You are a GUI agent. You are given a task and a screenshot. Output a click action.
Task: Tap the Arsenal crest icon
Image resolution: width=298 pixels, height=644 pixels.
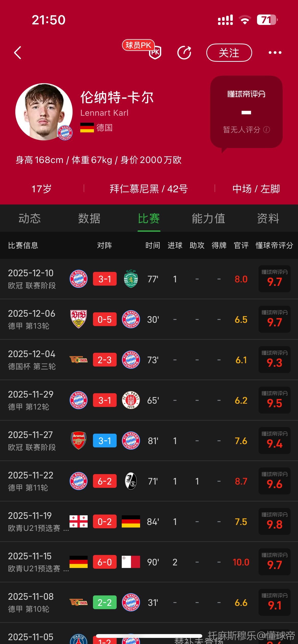78,441
